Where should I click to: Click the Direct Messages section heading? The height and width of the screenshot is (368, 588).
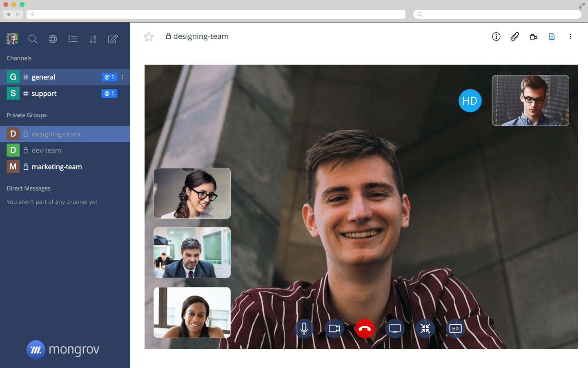point(29,188)
